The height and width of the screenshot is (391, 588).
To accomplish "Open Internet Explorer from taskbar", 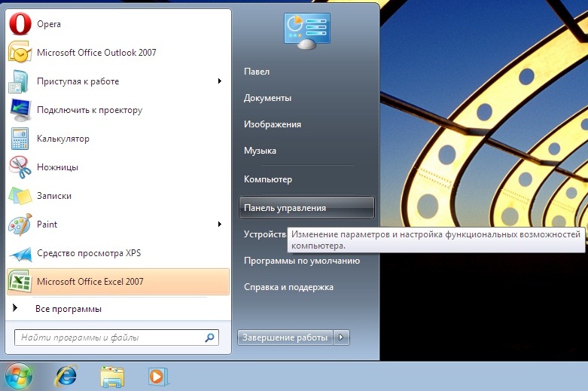I will (x=66, y=374).
